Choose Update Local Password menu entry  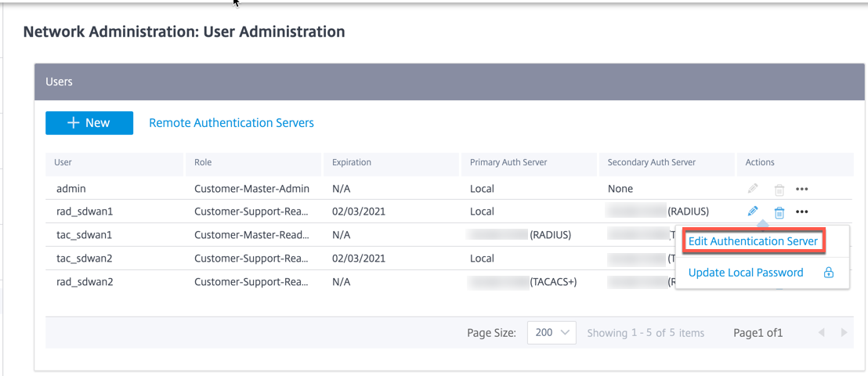pos(745,273)
